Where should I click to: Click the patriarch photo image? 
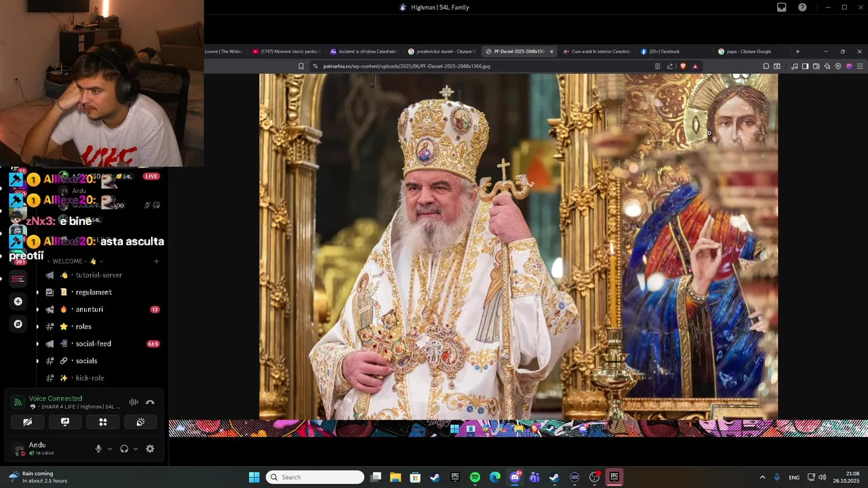click(518, 247)
